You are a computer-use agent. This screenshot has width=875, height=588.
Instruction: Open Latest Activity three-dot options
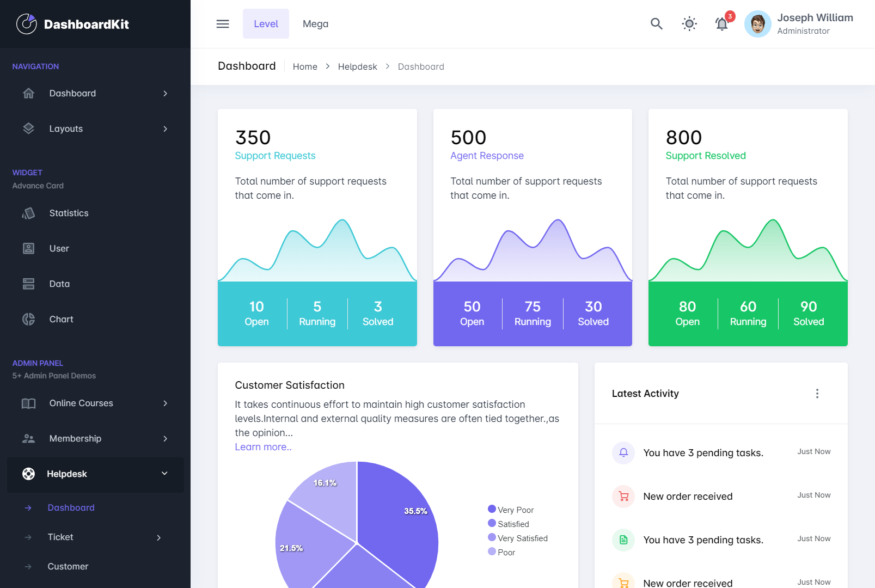817,394
